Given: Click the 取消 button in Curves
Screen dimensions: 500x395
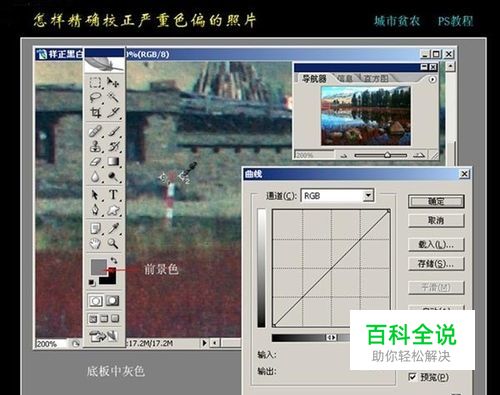Looking at the screenshot, I should point(436,220).
